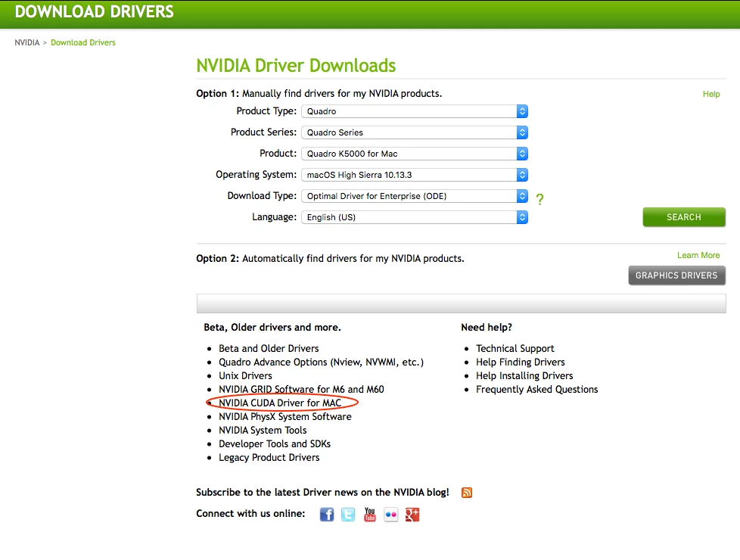
Task: Click the 'Connect with us online:' text
Action: point(250,513)
